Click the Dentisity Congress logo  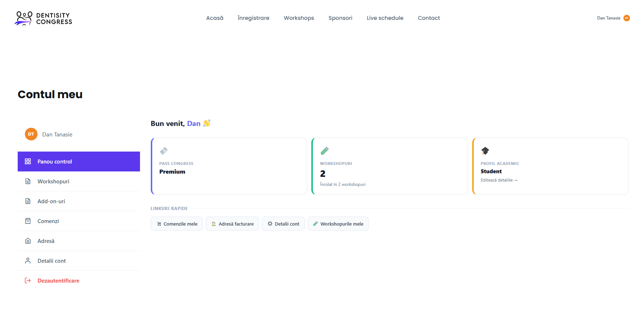click(43, 18)
